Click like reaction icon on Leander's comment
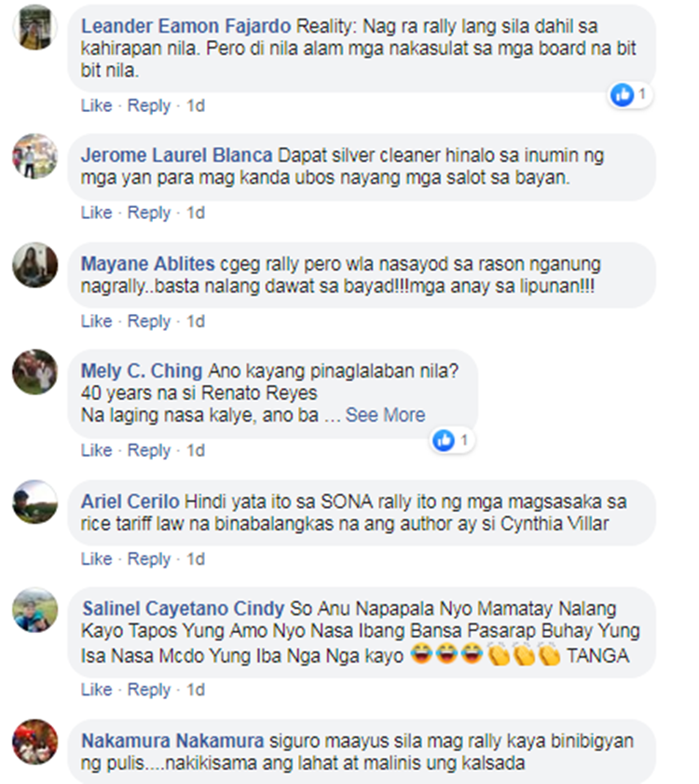The image size is (699, 784). pos(623,94)
